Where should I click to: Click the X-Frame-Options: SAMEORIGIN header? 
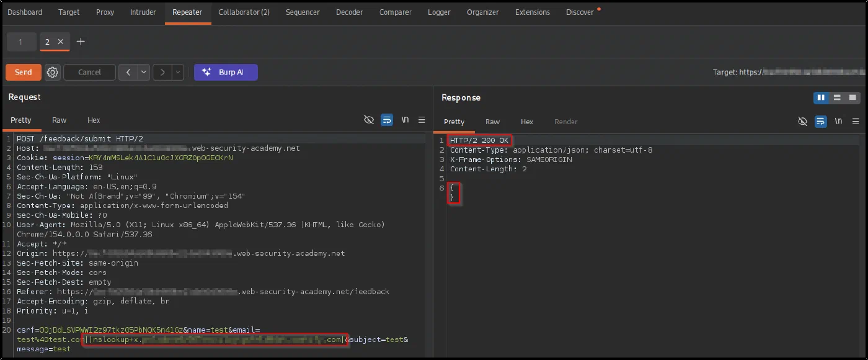[x=511, y=160]
